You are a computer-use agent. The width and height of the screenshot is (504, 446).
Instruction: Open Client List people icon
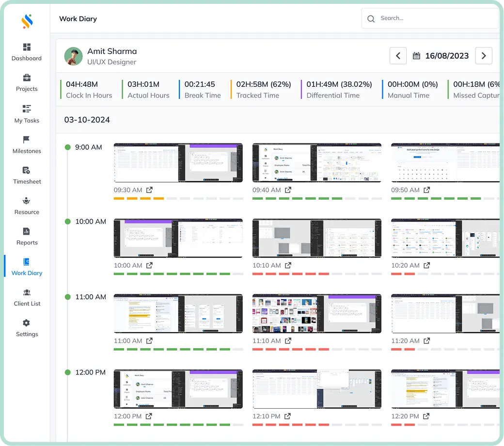pos(27,292)
